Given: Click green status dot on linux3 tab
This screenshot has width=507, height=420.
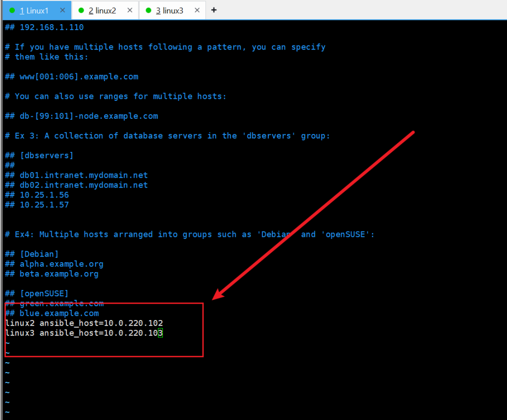Looking at the screenshot, I should pos(149,10).
